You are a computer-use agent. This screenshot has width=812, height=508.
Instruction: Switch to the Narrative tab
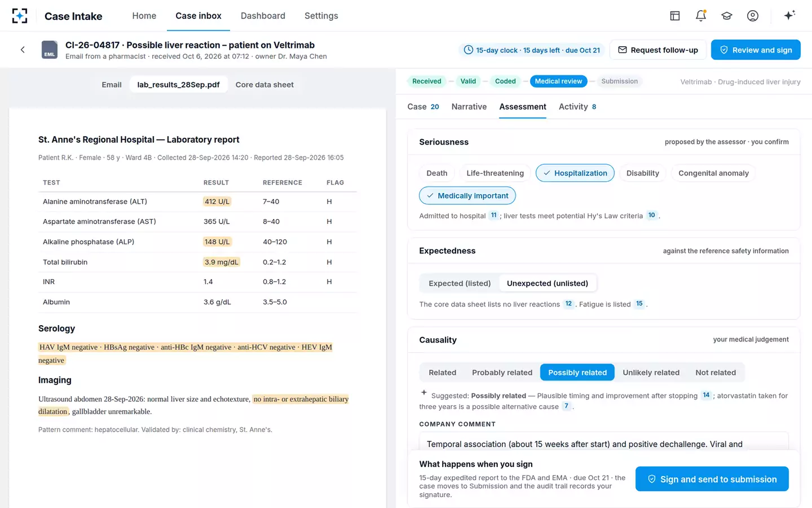point(469,107)
